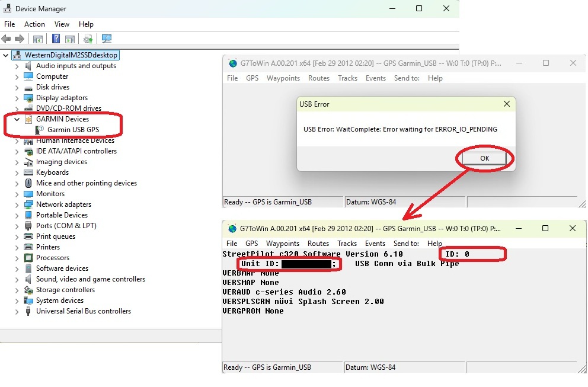
Task: Open Tracks menu in lower G7ToWin window
Action: click(347, 244)
